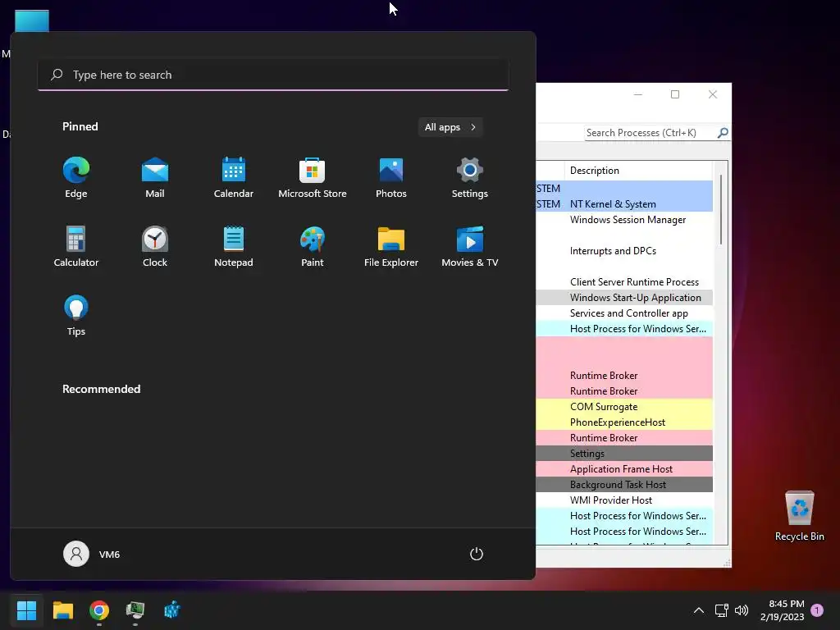Open Edge from pinned apps
The height and width of the screenshot is (630, 840).
coord(76,177)
